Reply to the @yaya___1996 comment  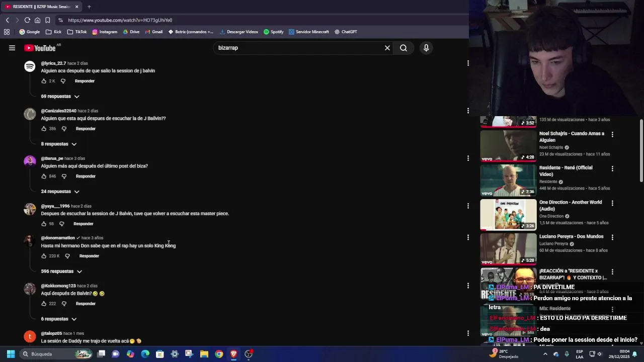click(x=84, y=224)
